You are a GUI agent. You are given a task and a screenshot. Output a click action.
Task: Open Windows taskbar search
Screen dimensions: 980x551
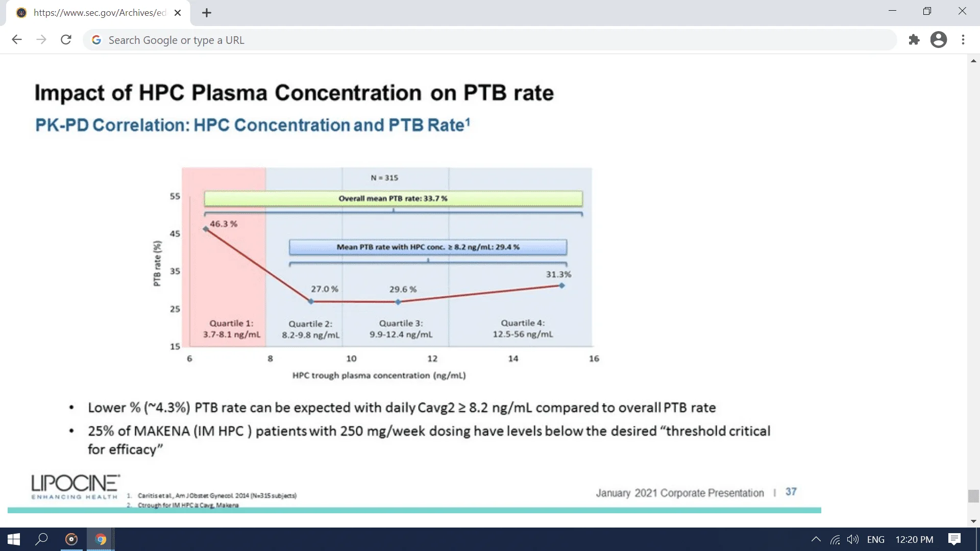coord(42,539)
